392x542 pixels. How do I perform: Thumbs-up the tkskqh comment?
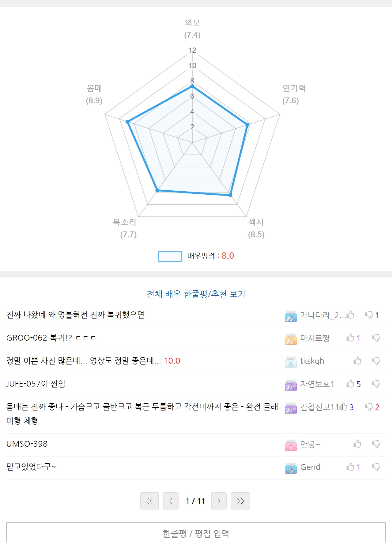(x=357, y=361)
